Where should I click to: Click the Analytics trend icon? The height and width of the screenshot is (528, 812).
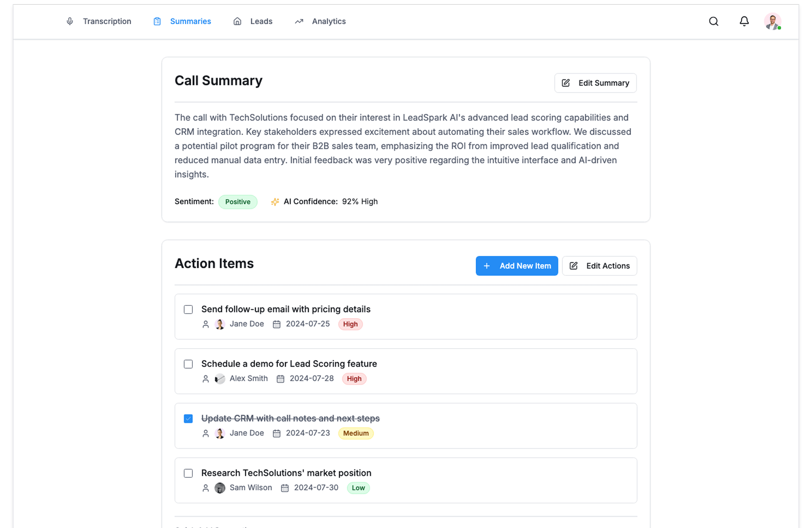click(299, 22)
